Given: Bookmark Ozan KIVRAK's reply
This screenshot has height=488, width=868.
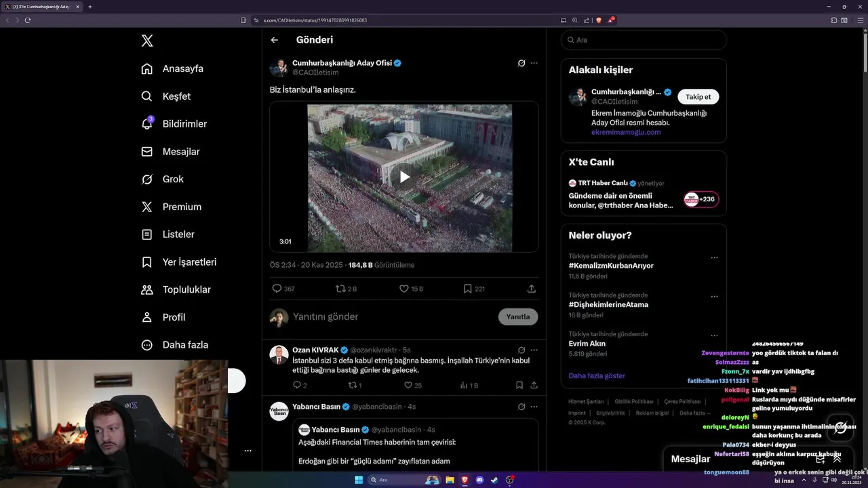Looking at the screenshot, I should [519, 385].
